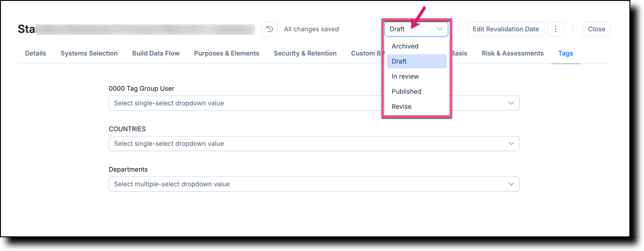
Task: Expand the COUNTRIES single-select dropdown
Action: [x=314, y=144]
